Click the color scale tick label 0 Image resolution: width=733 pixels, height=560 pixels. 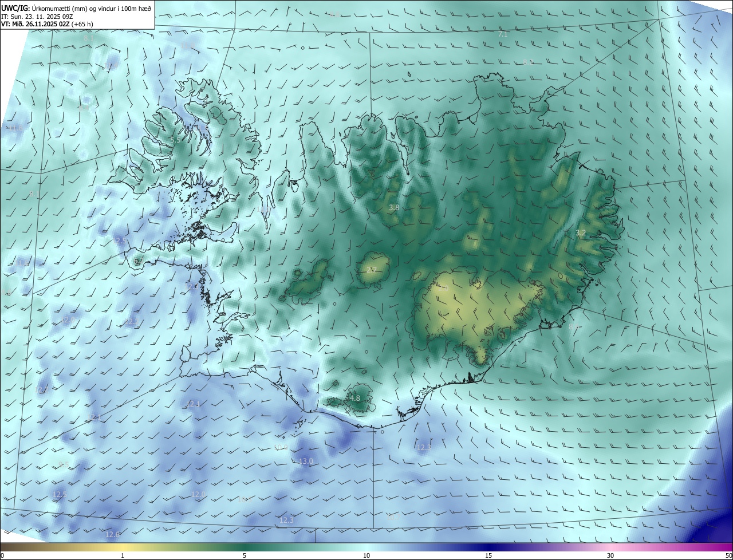pyautogui.click(x=2, y=555)
